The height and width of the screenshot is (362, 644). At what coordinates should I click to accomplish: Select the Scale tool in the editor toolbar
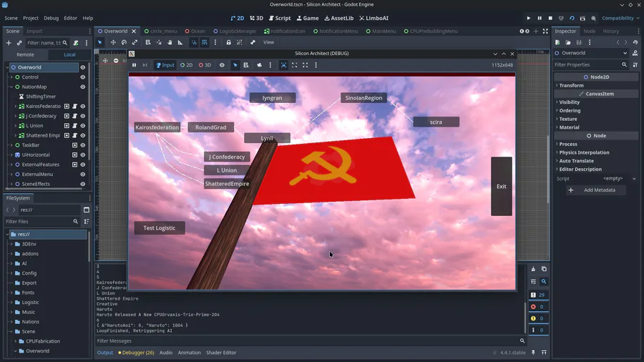(x=135, y=42)
